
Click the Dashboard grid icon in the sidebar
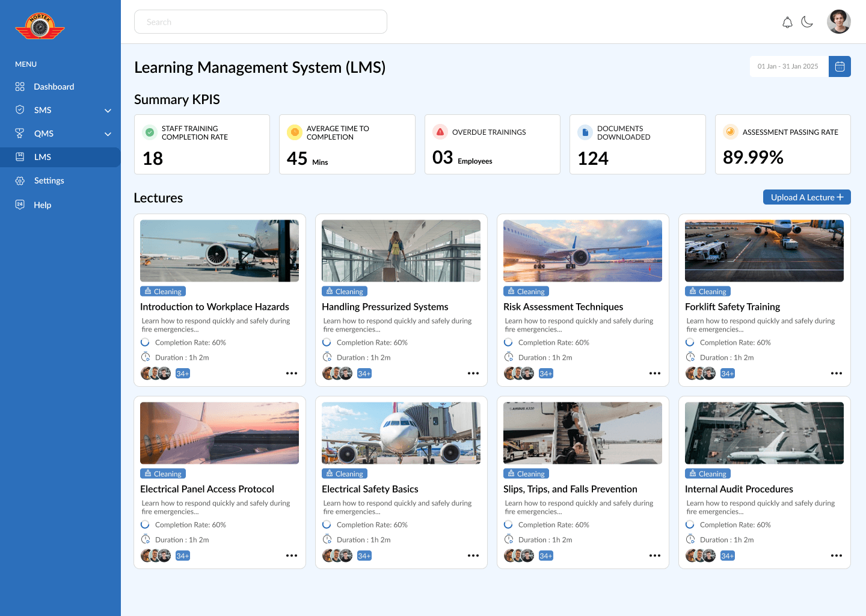[20, 87]
